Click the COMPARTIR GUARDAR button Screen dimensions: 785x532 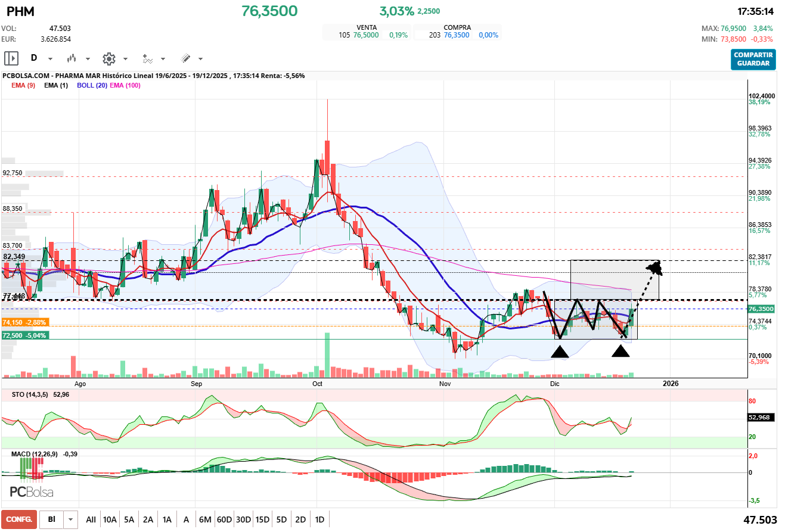point(753,60)
